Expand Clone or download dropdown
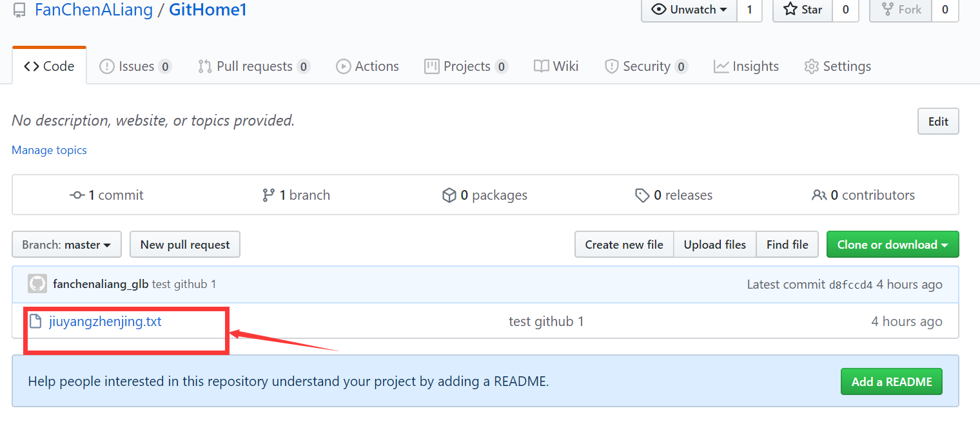 click(x=893, y=245)
